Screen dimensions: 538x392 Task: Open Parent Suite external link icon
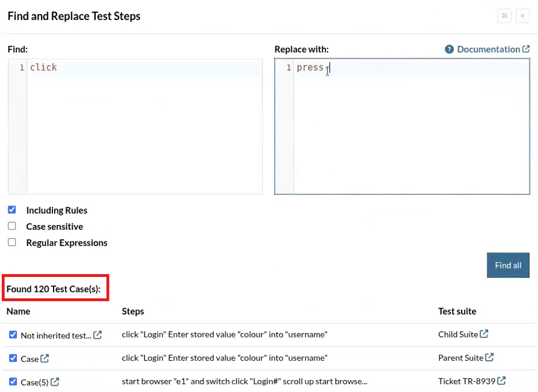point(489,358)
